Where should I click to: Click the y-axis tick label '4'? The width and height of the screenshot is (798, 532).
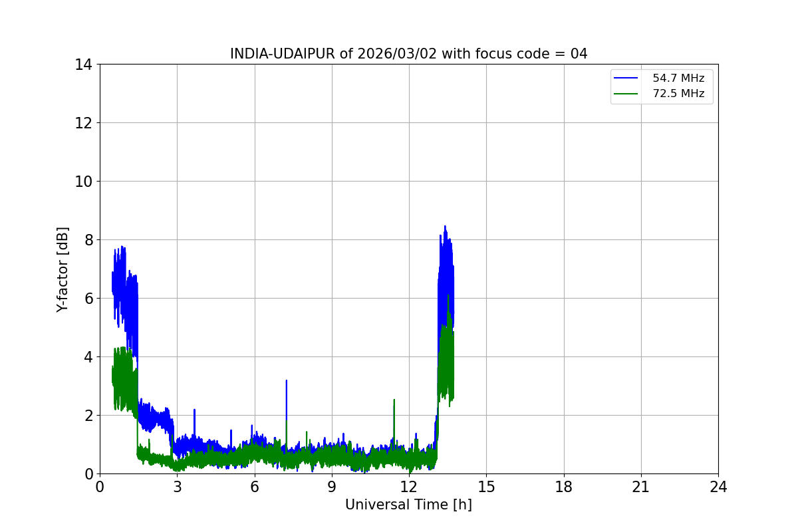(x=88, y=357)
